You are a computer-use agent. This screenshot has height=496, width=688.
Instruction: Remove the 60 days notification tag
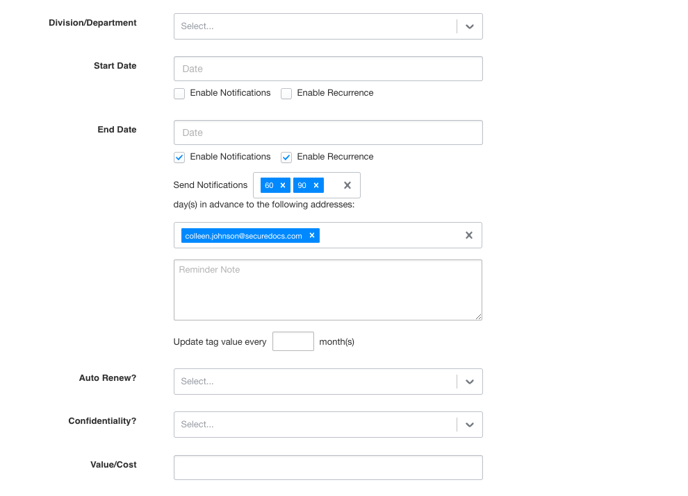pos(283,185)
